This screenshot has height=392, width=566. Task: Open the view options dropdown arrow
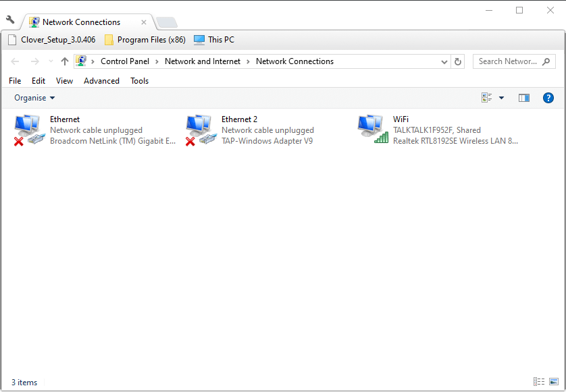click(x=501, y=98)
